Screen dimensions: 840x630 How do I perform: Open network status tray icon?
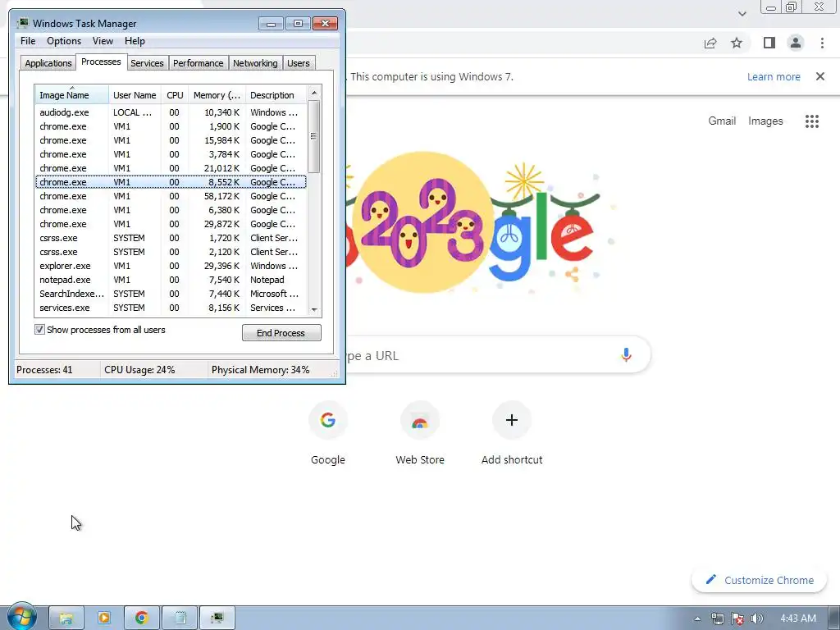[717, 619]
